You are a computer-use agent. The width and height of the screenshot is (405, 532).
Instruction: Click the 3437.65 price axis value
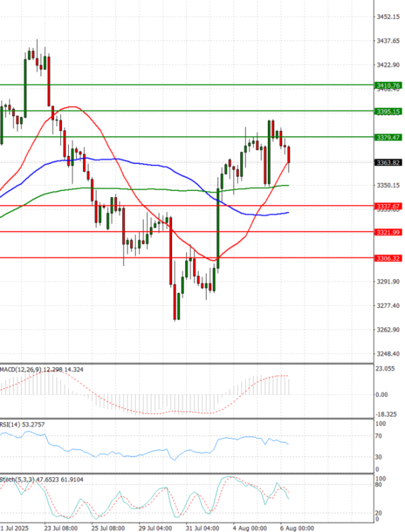388,41
